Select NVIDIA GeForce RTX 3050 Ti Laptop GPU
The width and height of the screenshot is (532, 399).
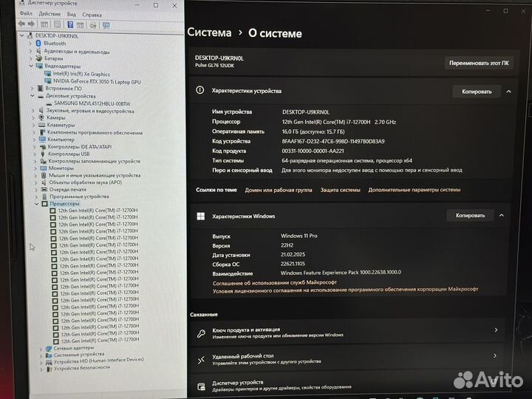coord(97,81)
